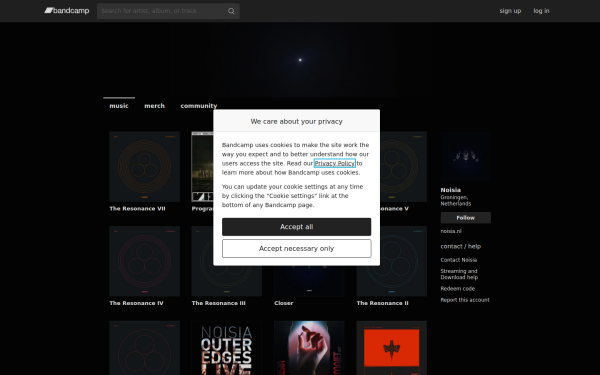Click Report this account link
Screen dimensions: 600x375
pos(465,300)
